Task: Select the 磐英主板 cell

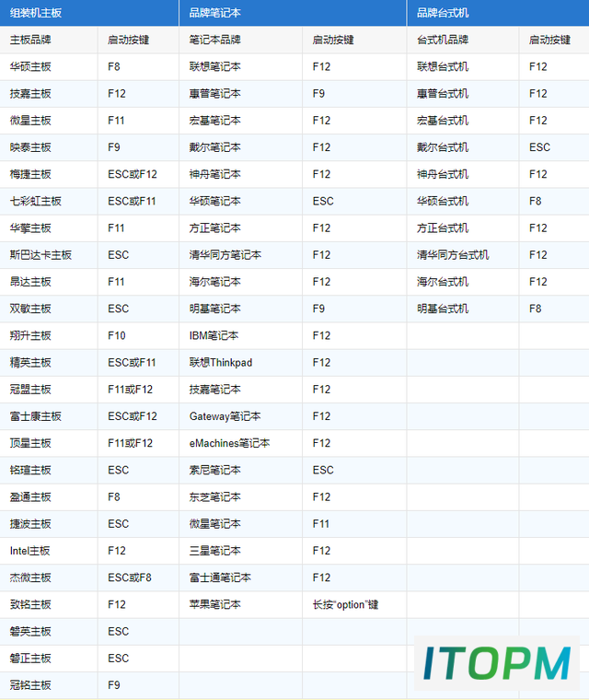Action: (49, 632)
